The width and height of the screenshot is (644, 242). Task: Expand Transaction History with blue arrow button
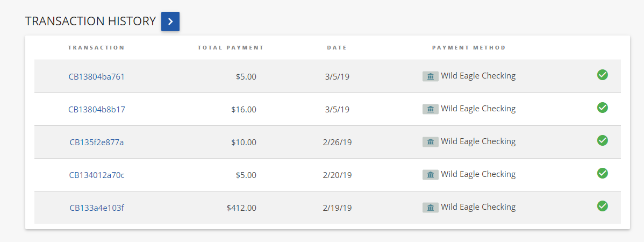click(x=170, y=22)
